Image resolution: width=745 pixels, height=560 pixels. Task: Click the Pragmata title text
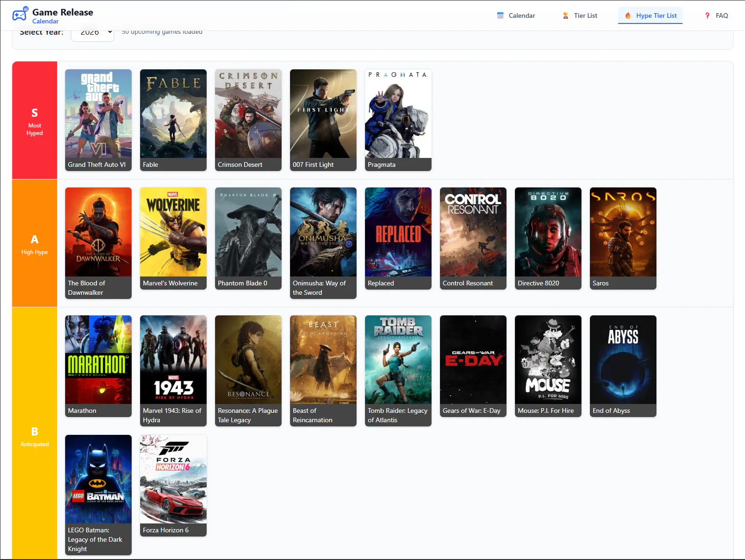[x=381, y=164]
